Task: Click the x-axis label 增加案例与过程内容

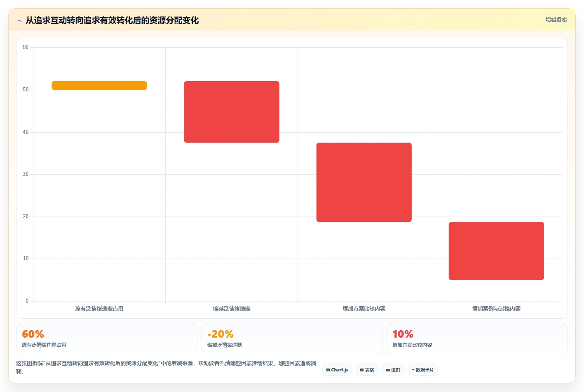Action: coord(496,308)
